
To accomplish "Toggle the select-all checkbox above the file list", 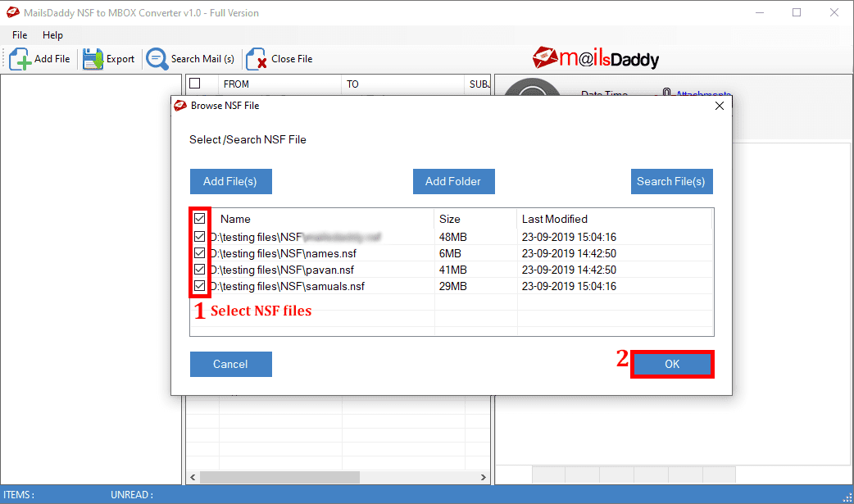I will click(x=199, y=219).
